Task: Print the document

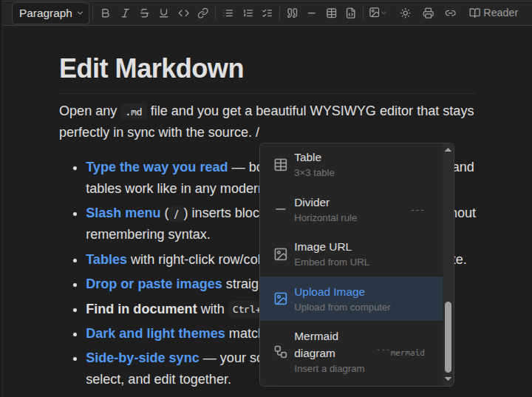Action: (x=428, y=13)
